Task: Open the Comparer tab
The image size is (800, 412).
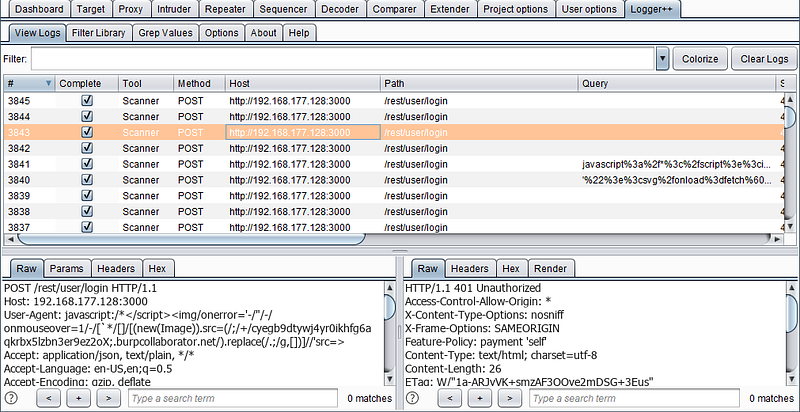Action: [x=395, y=9]
